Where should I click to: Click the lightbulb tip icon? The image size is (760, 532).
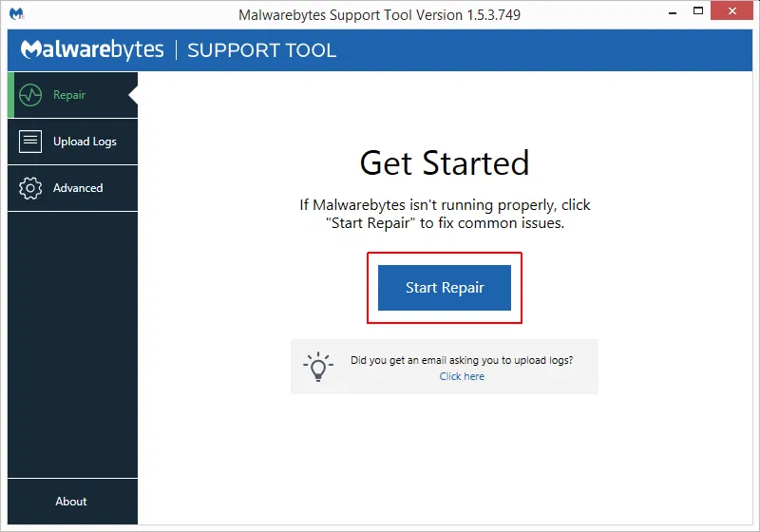click(318, 367)
